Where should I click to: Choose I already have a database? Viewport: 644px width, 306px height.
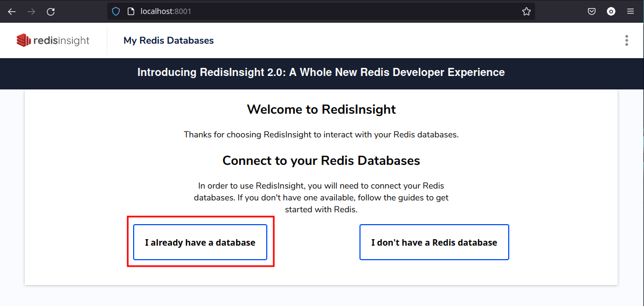[200, 242]
